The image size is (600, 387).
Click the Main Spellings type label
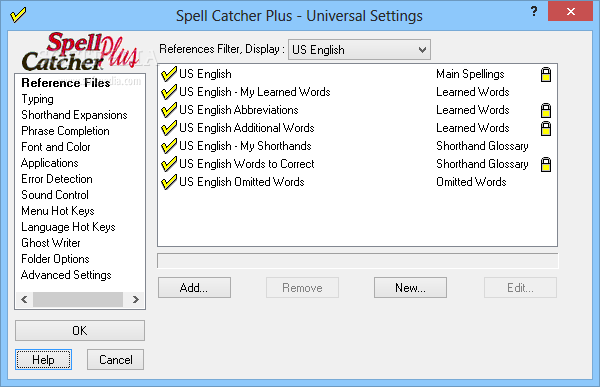click(470, 74)
